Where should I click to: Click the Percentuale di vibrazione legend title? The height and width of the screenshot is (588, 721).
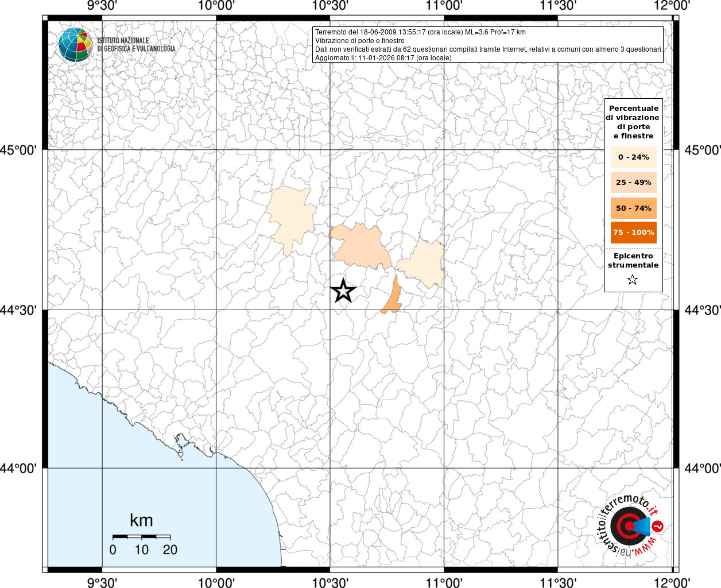[633, 122]
